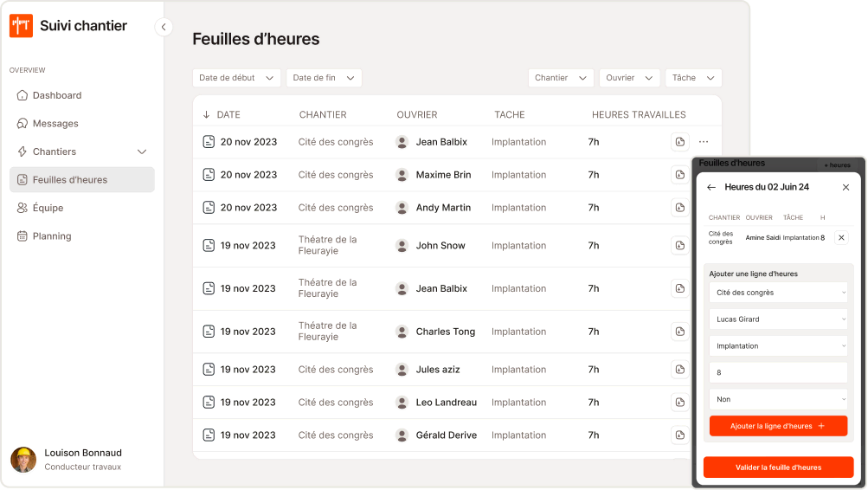Click the action icon in Charles Tong row
The height and width of the screenshot is (490, 868).
point(680,332)
